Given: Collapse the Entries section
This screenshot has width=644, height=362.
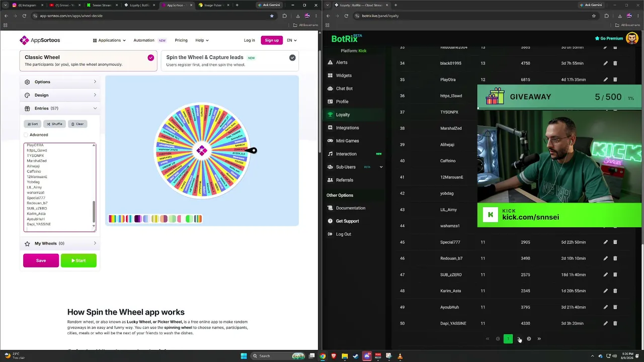Looking at the screenshot, I should click(x=60, y=108).
